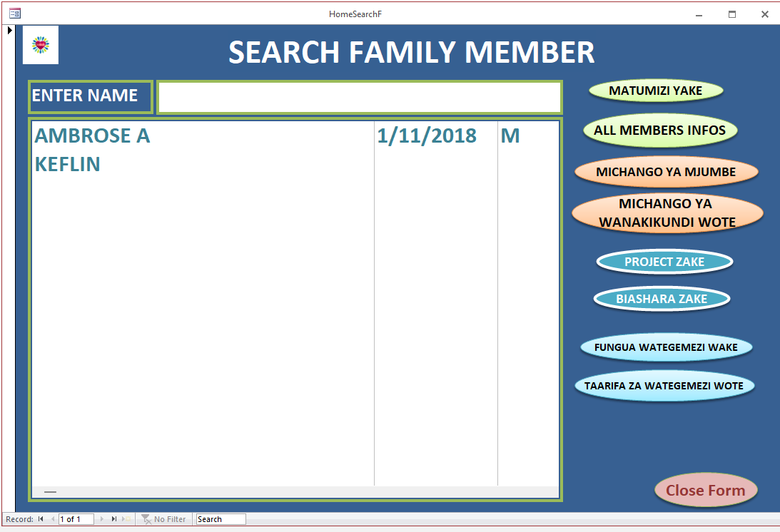Maximize the HomeSearchF window
Viewport: 780px width, 532px height.
pyautogui.click(x=732, y=14)
